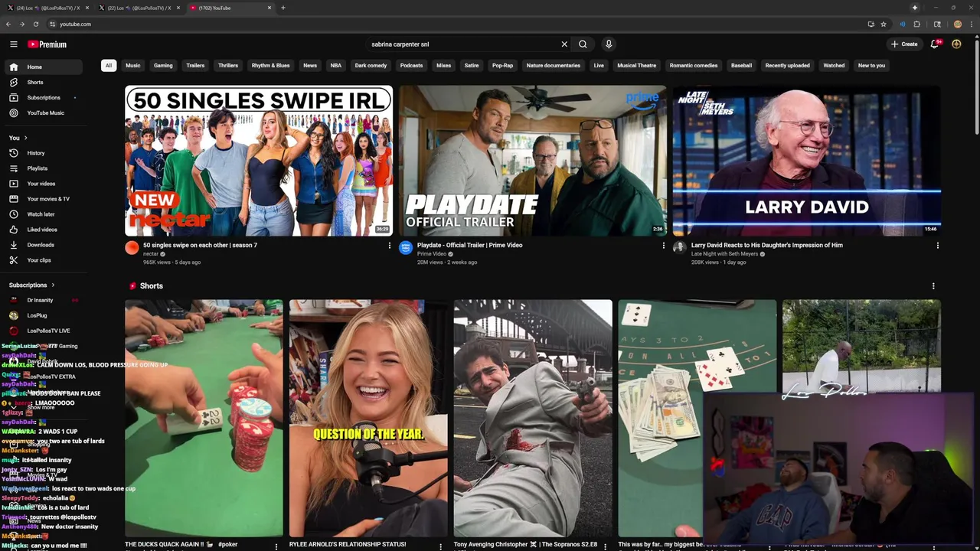Select the Recently uploaded chip

pos(787,65)
